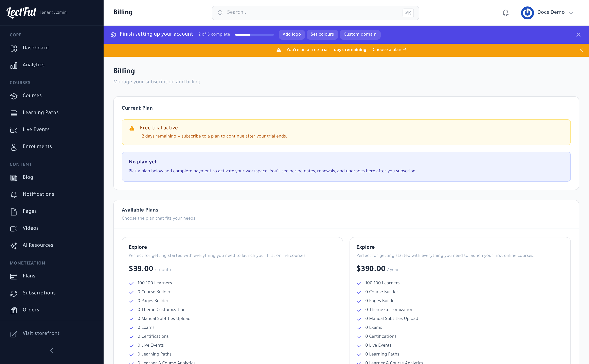589x364 pixels.
Task: Click the warning triangle in orange trial banner
Action: [x=279, y=50]
